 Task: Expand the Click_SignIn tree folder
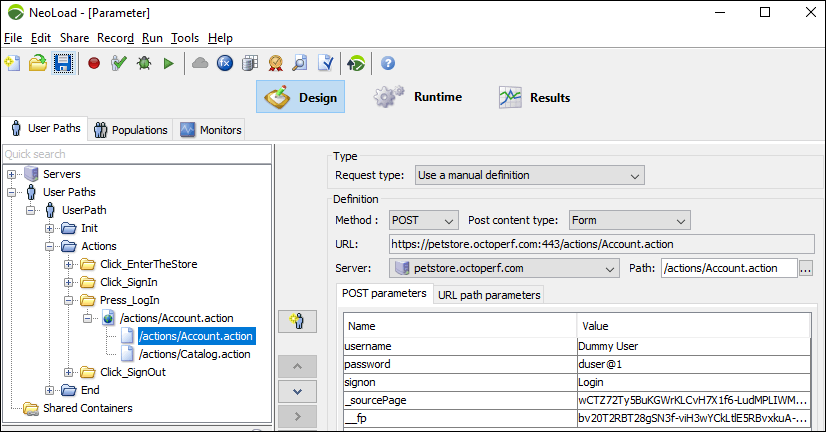(69, 282)
